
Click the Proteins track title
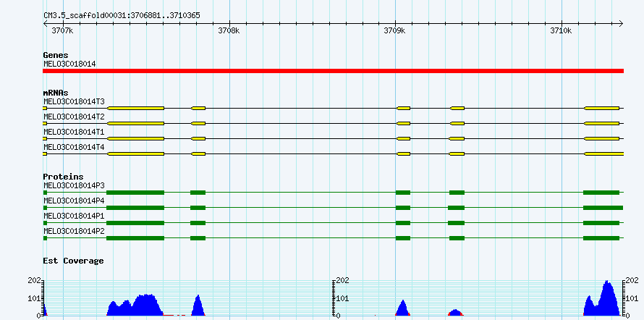pos(63,177)
